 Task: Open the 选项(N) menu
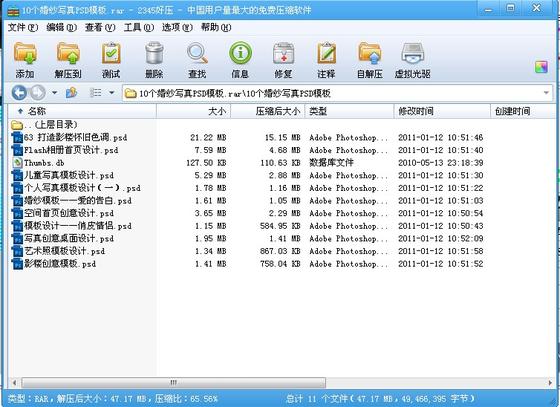coord(177,27)
